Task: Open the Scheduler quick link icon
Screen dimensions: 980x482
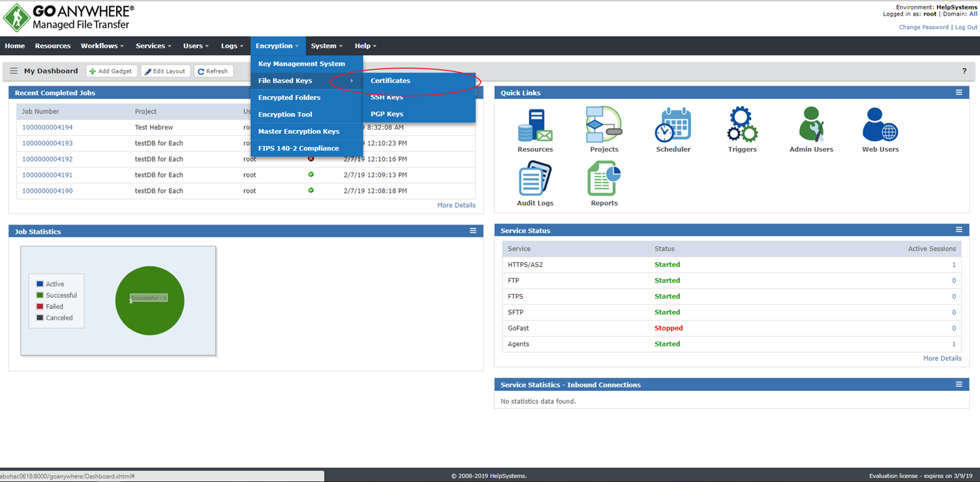Action: click(x=673, y=125)
